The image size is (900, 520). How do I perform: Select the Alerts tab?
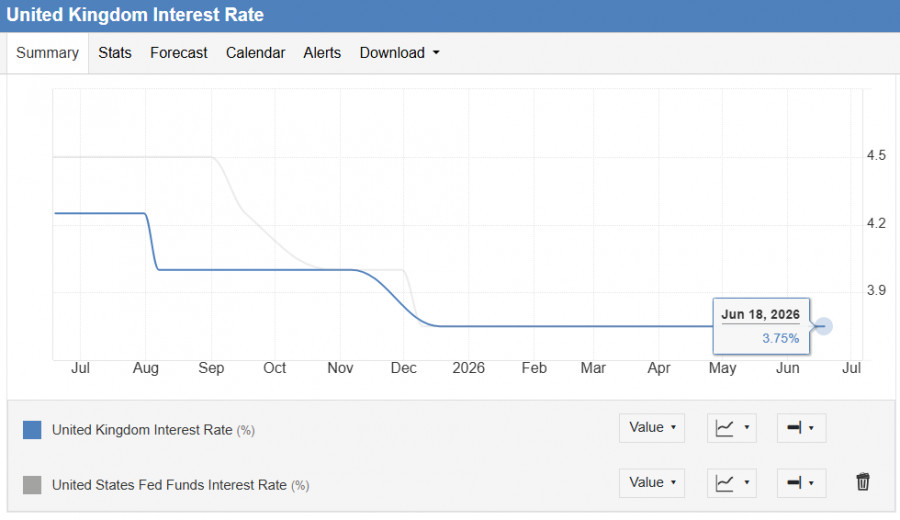(322, 53)
